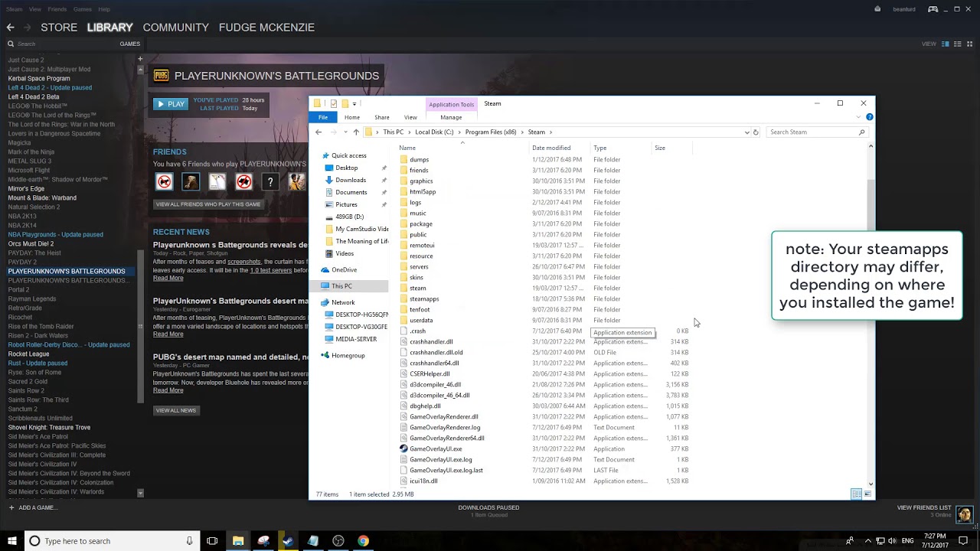Click Explorer properties quick access icon
The width and height of the screenshot is (980, 551).
[x=333, y=103]
